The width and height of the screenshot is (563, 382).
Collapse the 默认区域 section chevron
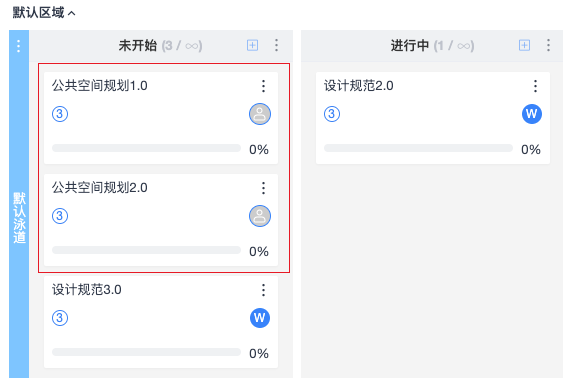pos(72,14)
